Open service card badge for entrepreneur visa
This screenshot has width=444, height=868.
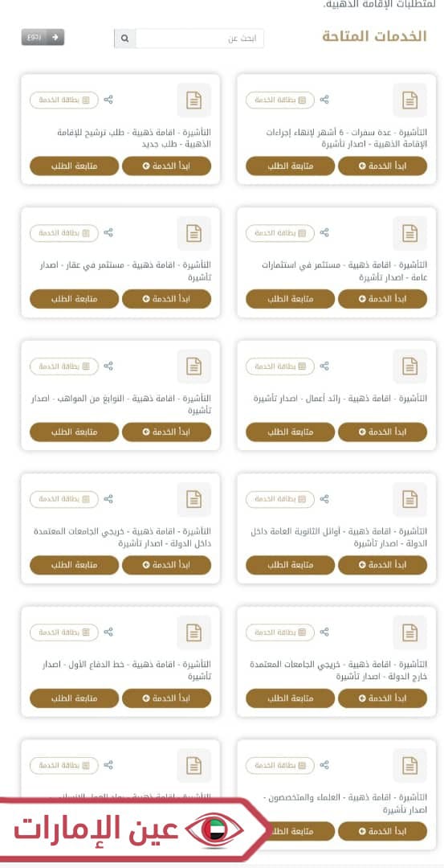point(280,366)
